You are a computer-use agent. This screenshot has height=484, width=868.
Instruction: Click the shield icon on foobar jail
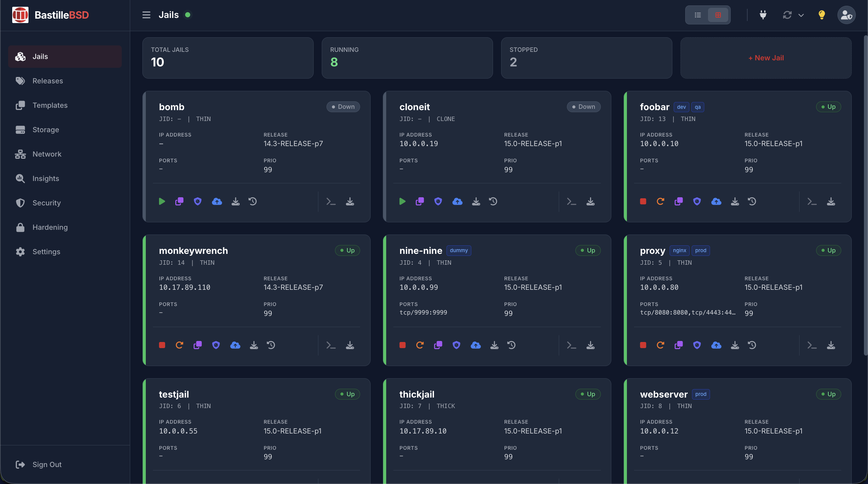[697, 202]
